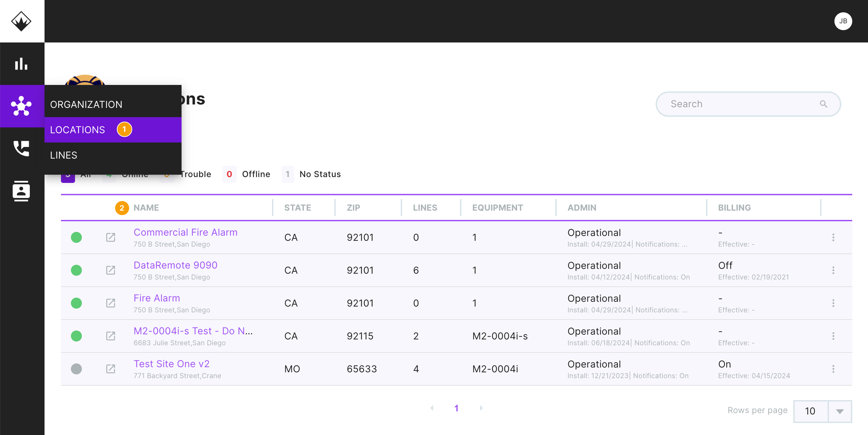Open the actions menu for Fire Alarm row

pos(833,303)
